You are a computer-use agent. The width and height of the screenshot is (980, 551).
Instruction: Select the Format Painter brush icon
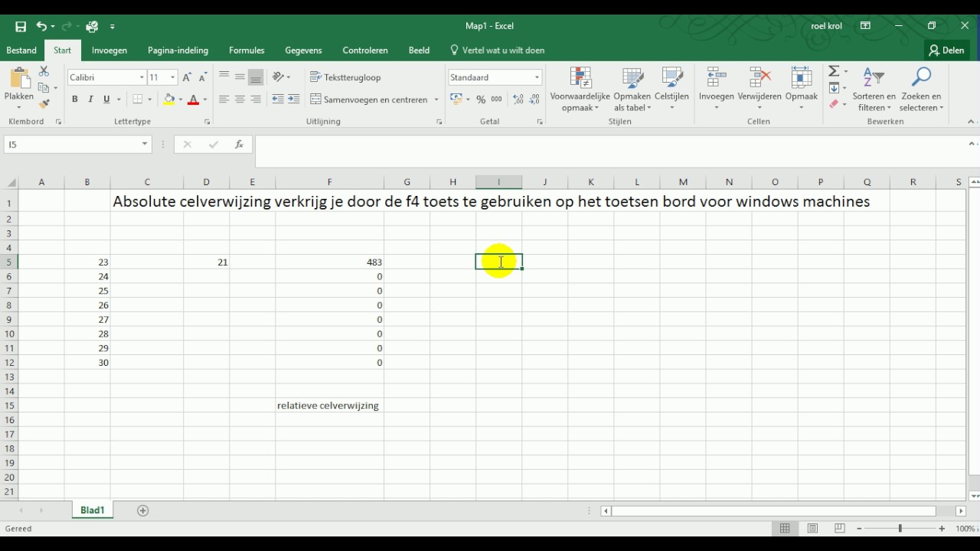click(44, 103)
